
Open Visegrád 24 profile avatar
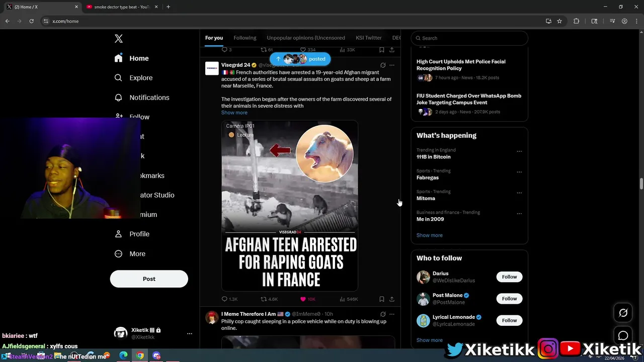pos(212,68)
